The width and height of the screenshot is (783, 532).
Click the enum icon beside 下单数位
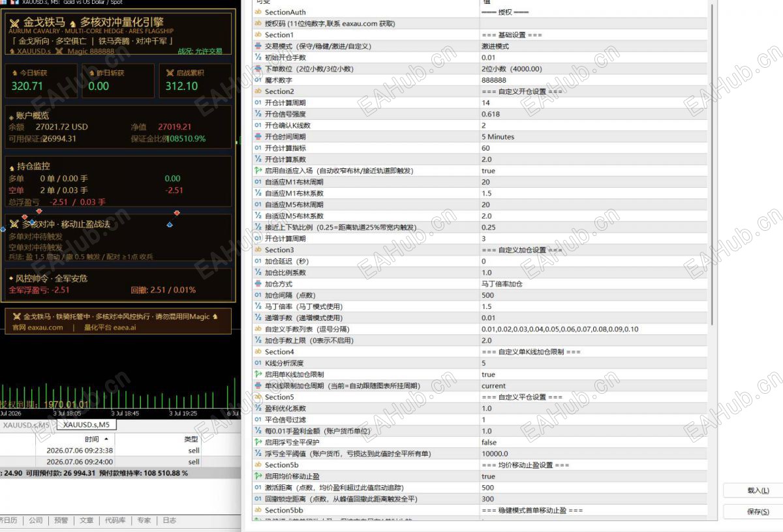pyautogui.click(x=258, y=68)
